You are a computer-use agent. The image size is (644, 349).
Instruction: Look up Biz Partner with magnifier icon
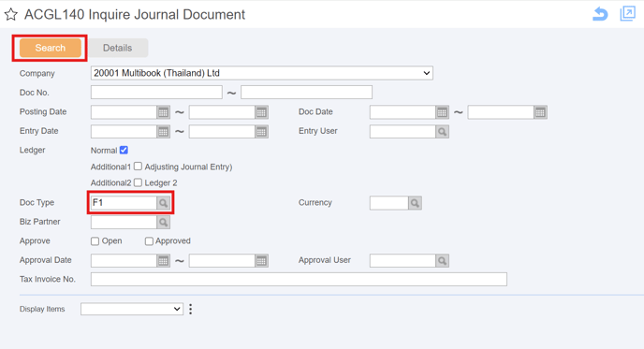[164, 222]
